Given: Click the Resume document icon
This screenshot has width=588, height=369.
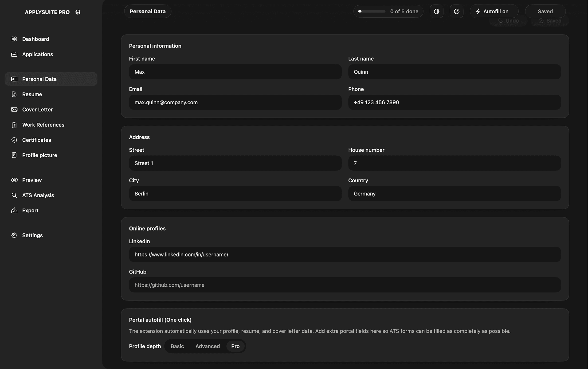Looking at the screenshot, I should click(x=14, y=94).
